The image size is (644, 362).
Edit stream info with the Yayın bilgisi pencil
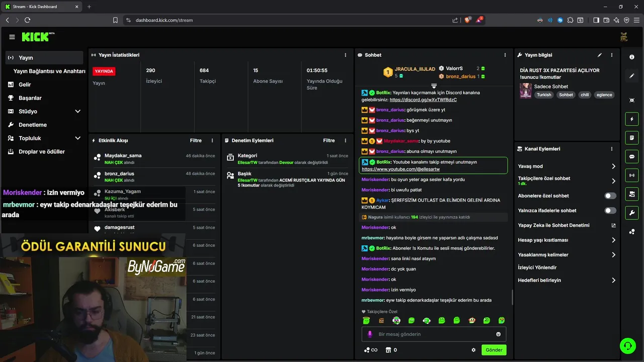point(599,55)
